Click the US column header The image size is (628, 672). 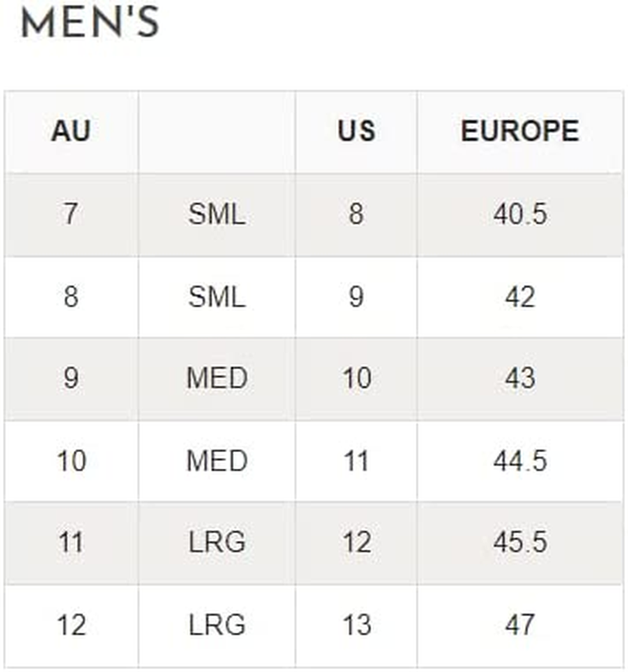(x=356, y=131)
